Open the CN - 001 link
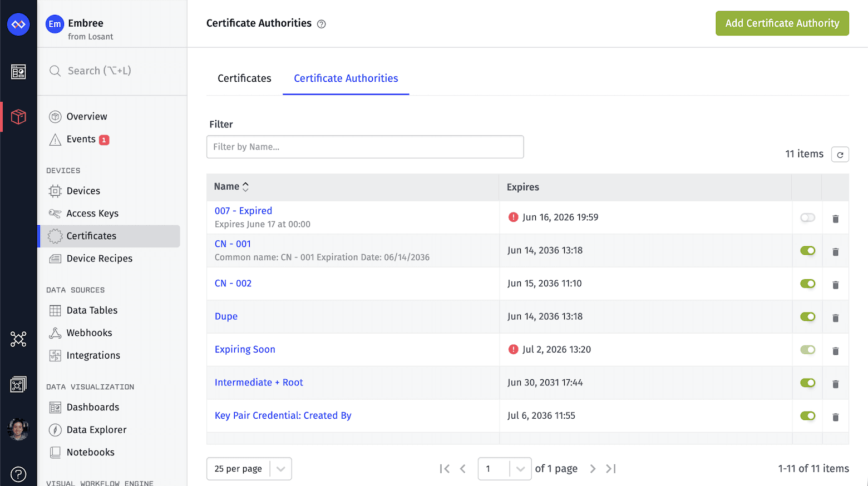This screenshot has height=486, width=868. point(233,244)
